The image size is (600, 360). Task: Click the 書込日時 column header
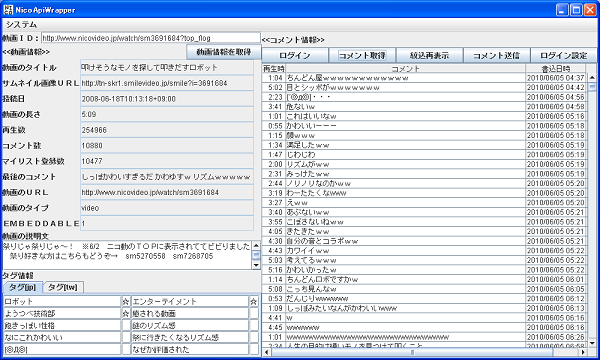[x=556, y=68]
